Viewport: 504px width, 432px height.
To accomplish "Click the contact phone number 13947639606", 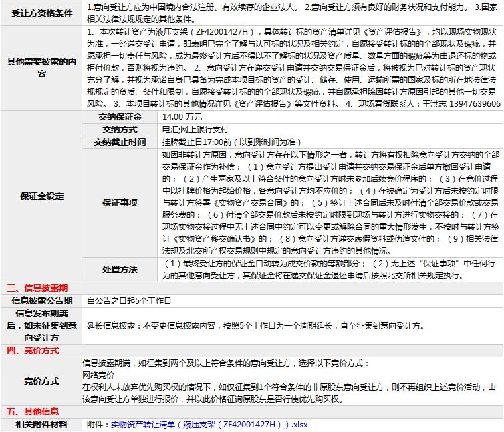I will tap(467, 105).
